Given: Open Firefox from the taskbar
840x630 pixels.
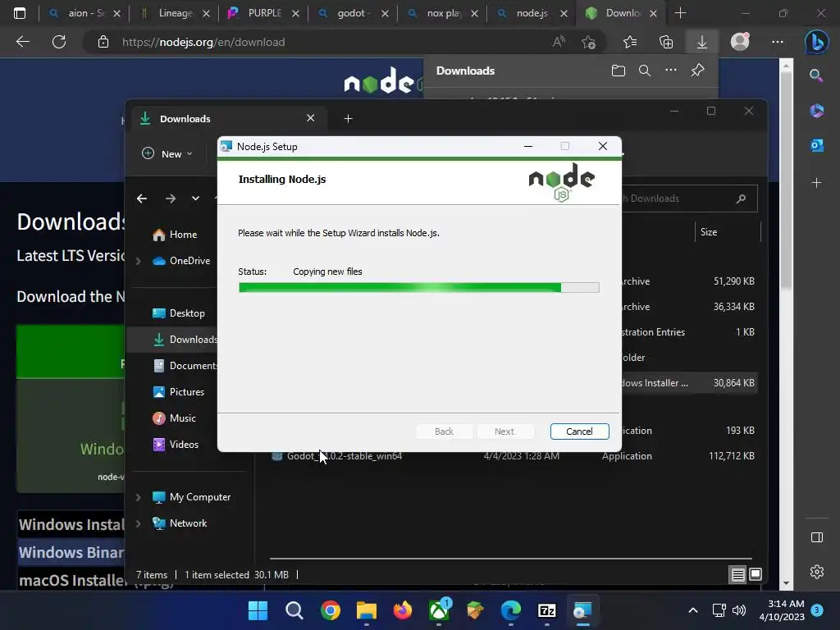Looking at the screenshot, I should (x=402, y=610).
